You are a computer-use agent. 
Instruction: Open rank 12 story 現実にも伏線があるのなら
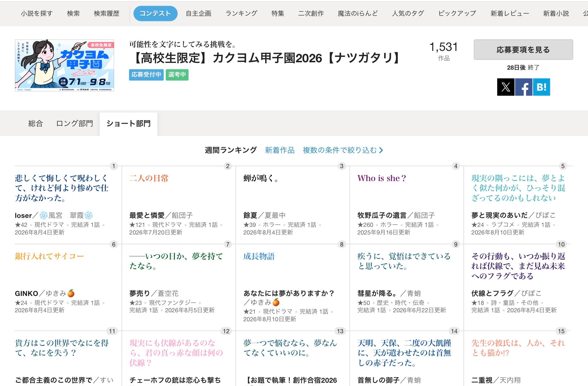tap(176, 353)
